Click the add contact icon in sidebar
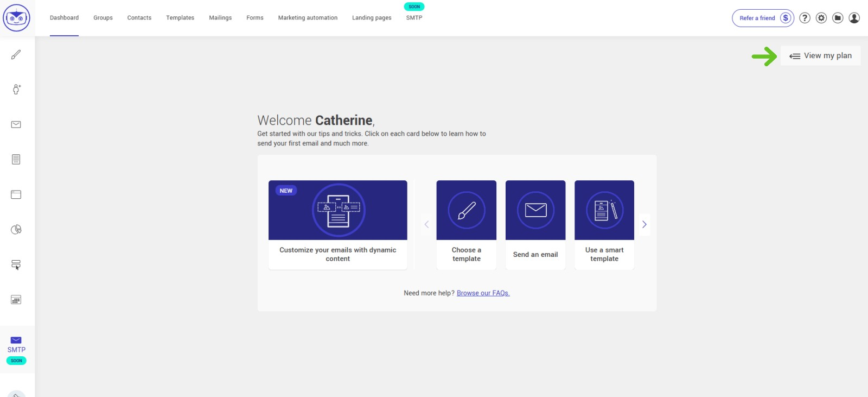The height and width of the screenshot is (397, 868). (16, 90)
